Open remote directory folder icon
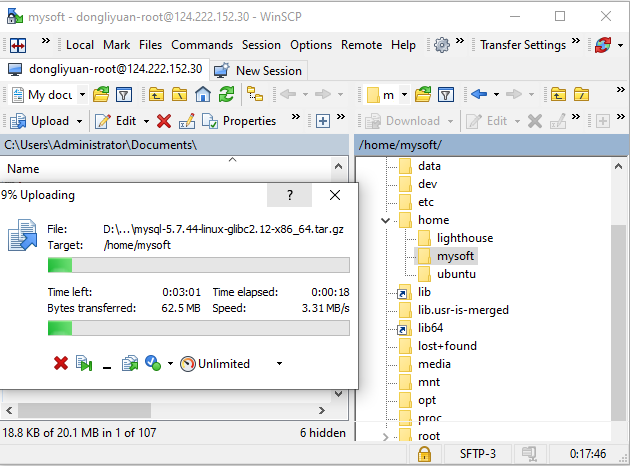 click(x=423, y=95)
